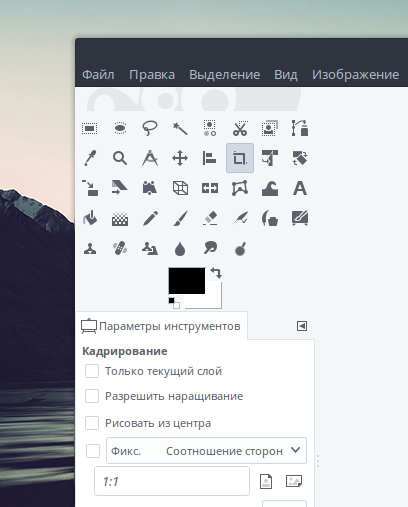Select the Rotate tool
The height and width of the screenshot is (507, 408).
[300, 158]
